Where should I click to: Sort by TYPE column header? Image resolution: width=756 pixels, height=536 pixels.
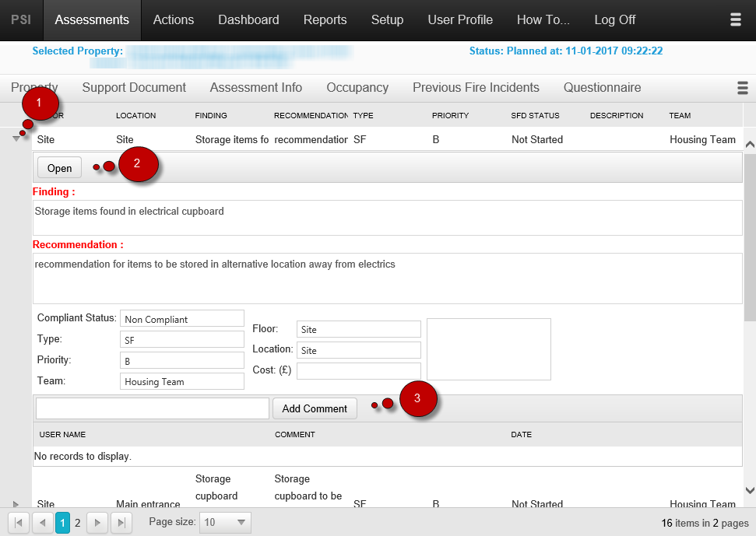[x=363, y=116]
